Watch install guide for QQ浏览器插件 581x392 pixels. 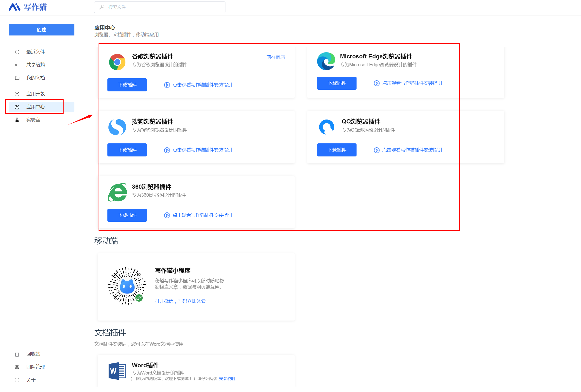pos(412,150)
